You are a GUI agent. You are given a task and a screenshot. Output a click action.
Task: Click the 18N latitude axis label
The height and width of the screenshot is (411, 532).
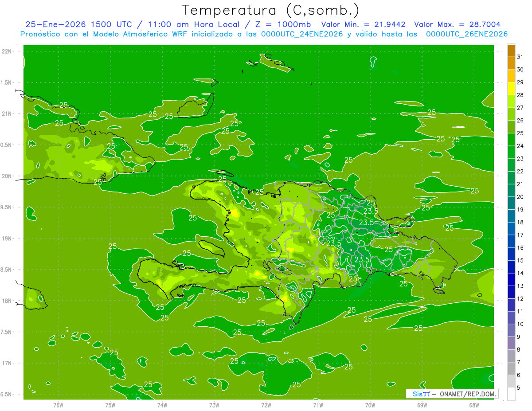pyautogui.click(x=7, y=301)
